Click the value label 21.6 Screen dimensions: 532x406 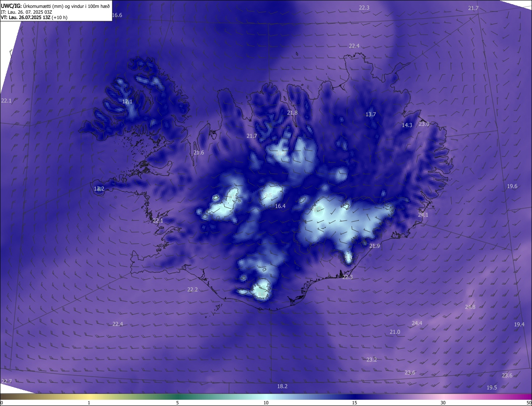click(199, 152)
